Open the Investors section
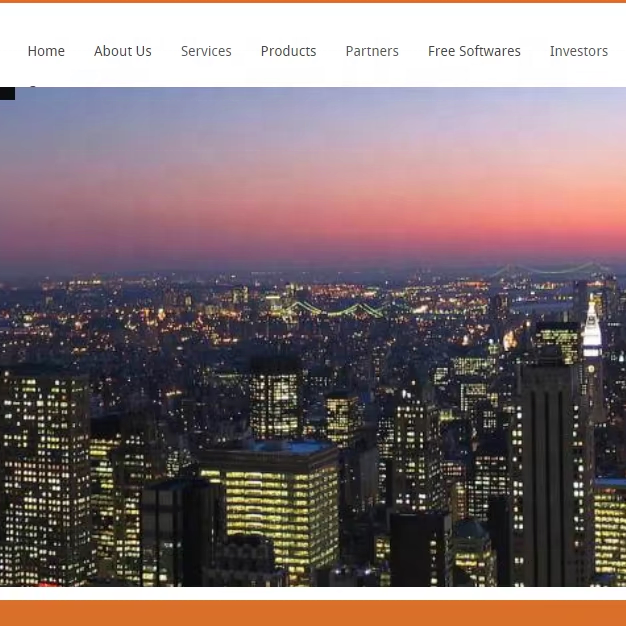Viewport: 626px width, 626px height. tap(578, 51)
